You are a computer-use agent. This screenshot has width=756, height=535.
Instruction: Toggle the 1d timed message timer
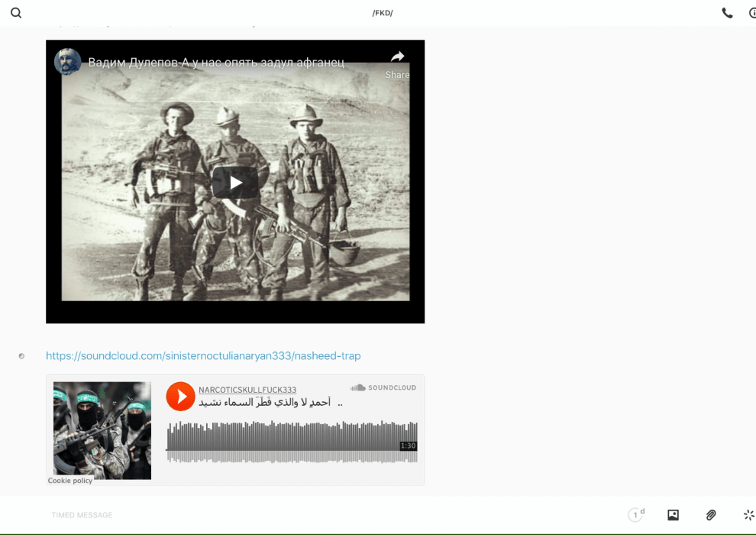click(635, 515)
